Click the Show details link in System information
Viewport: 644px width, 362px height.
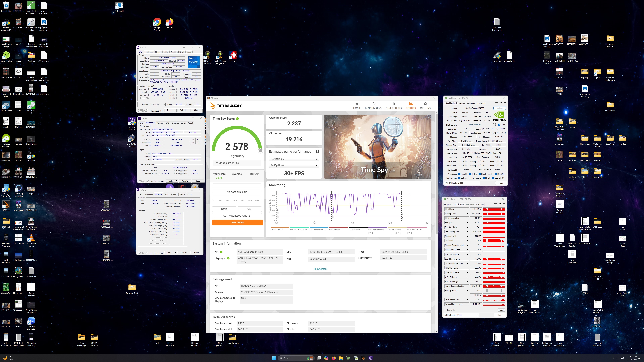tap(321, 269)
